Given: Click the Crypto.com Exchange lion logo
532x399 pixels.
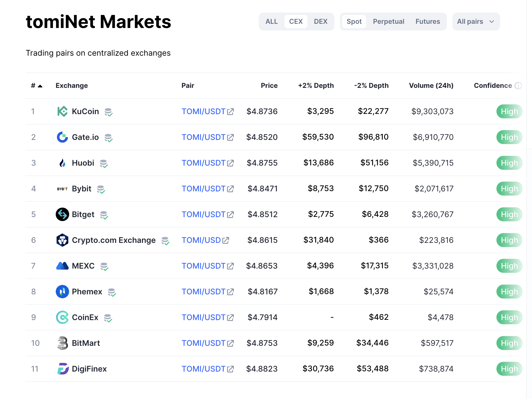Looking at the screenshot, I should (x=62, y=240).
